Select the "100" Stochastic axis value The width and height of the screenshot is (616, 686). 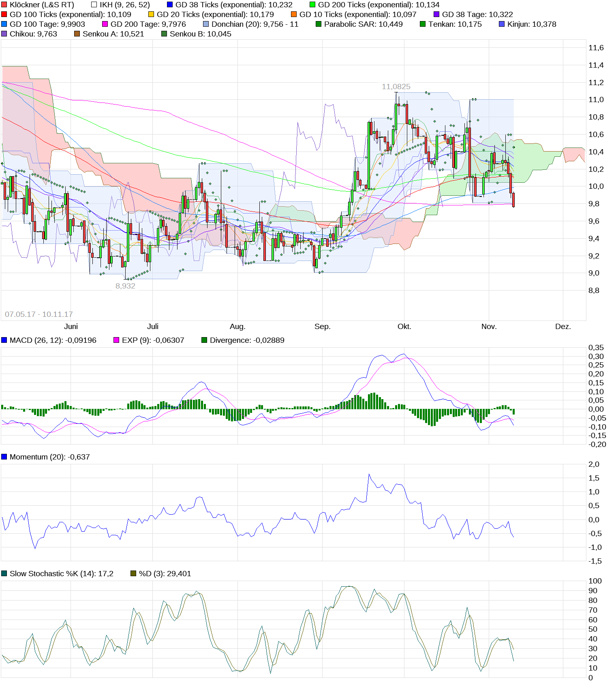595,581
